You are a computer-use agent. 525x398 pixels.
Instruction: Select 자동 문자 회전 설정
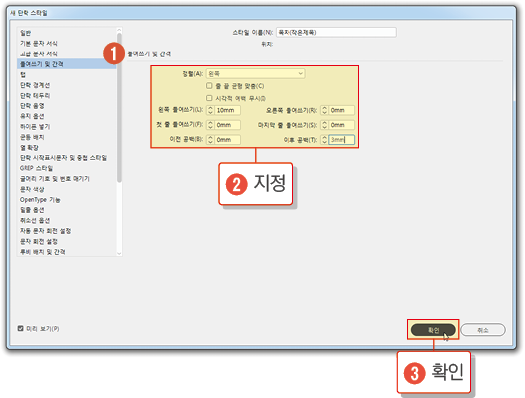(45, 231)
